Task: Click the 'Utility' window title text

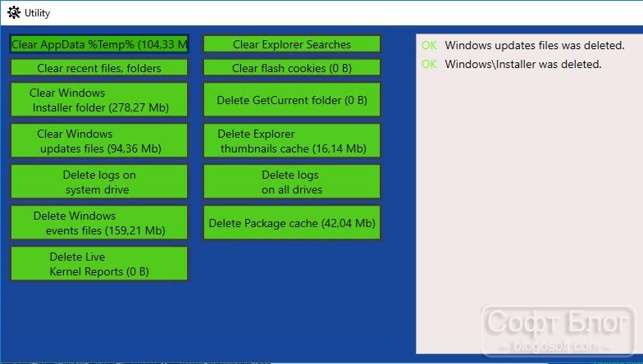Action: click(x=38, y=13)
